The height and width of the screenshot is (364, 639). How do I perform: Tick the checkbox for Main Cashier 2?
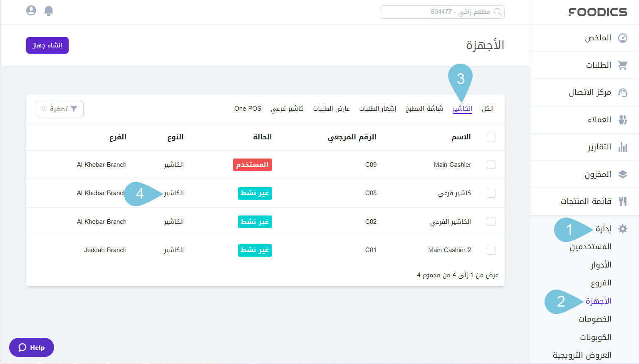click(491, 250)
